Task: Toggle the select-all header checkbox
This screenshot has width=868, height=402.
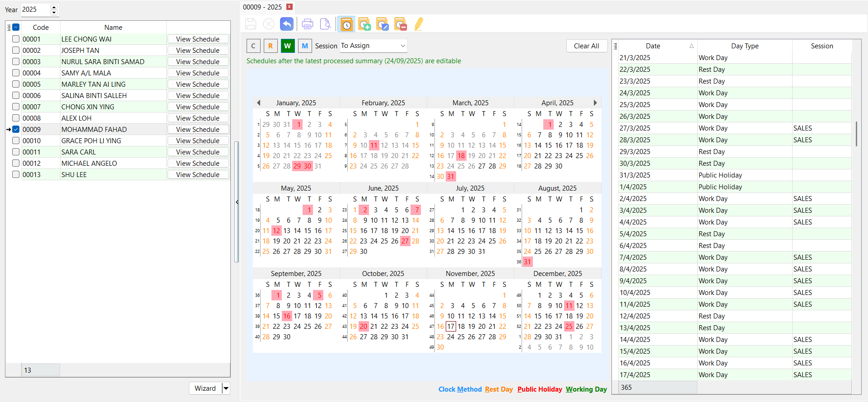Action: coord(16,28)
